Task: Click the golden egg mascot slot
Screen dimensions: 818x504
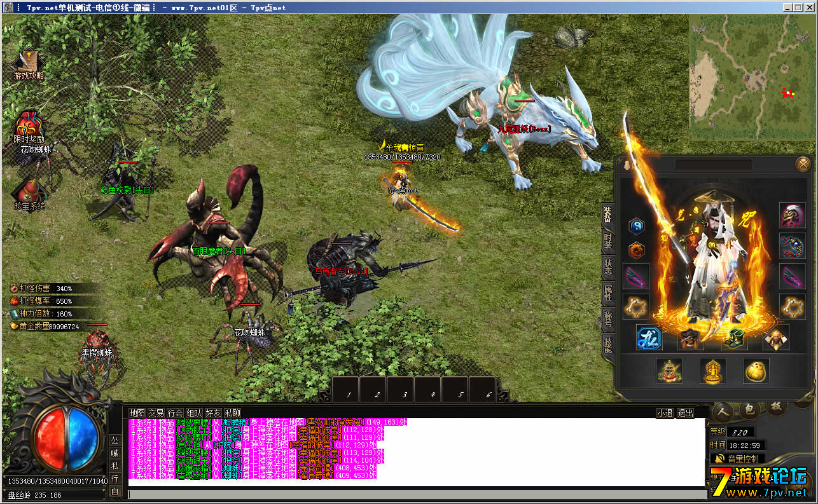Action: click(756, 371)
